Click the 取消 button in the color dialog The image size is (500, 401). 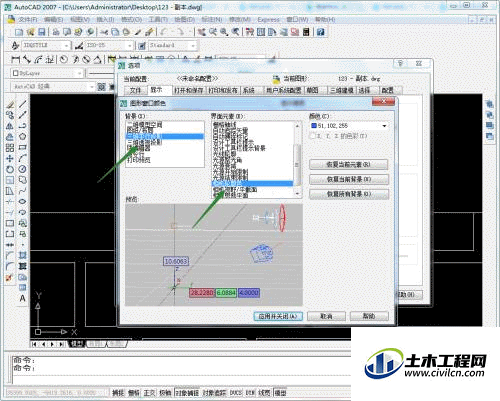click(326, 316)
